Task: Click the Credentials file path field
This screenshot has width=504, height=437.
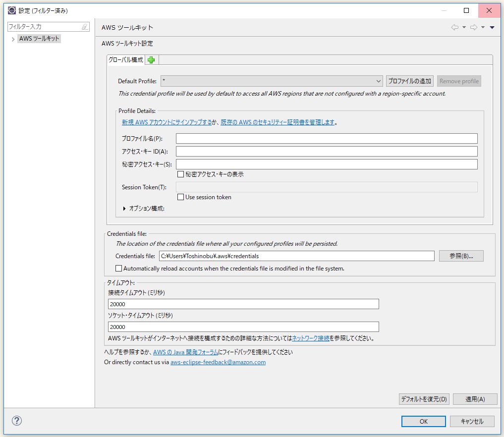Action: coord(297,256)
